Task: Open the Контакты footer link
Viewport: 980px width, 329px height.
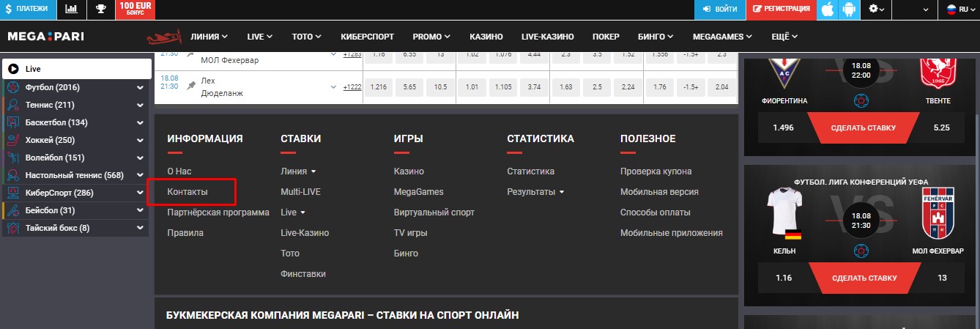Action: [188, 192]
